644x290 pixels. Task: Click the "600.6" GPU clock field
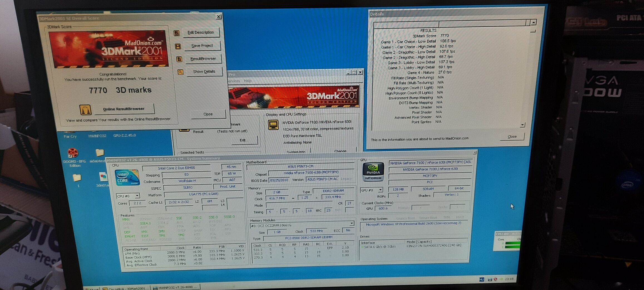click(383, 208)
